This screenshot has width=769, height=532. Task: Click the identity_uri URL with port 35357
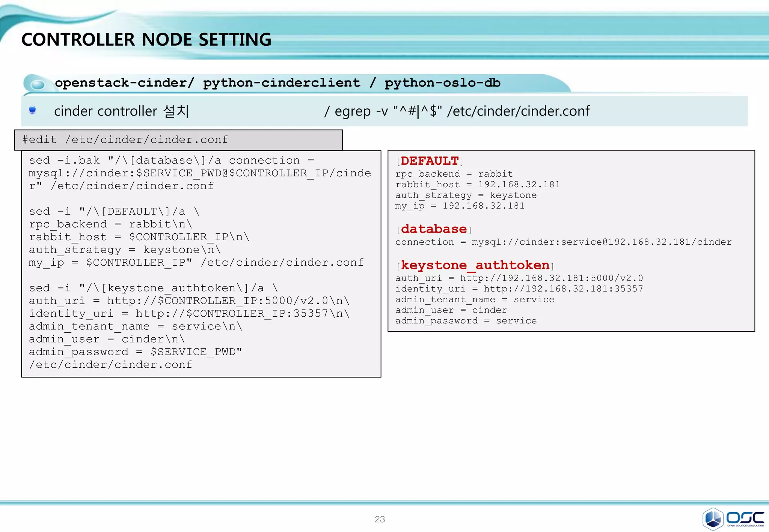pyautogui.click(x=563, y=289)
